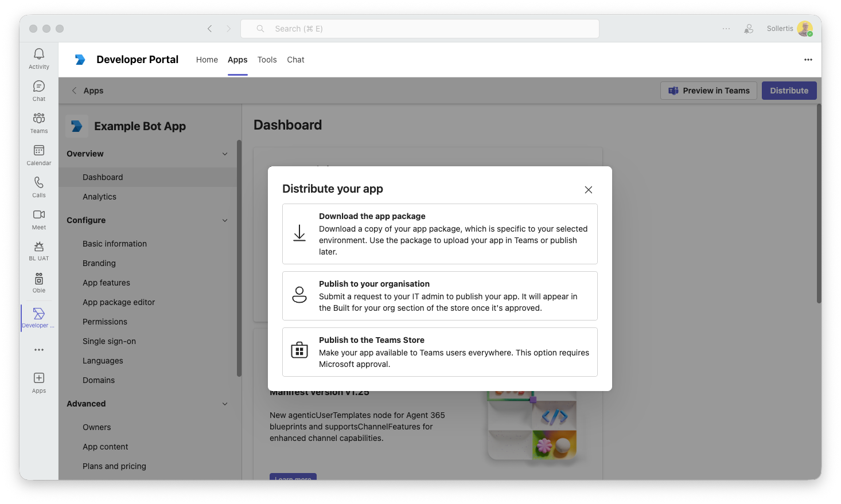
Task: Click the sidebar navigation scrollbar
Action: pyautogui.click(x=239, y=258)
